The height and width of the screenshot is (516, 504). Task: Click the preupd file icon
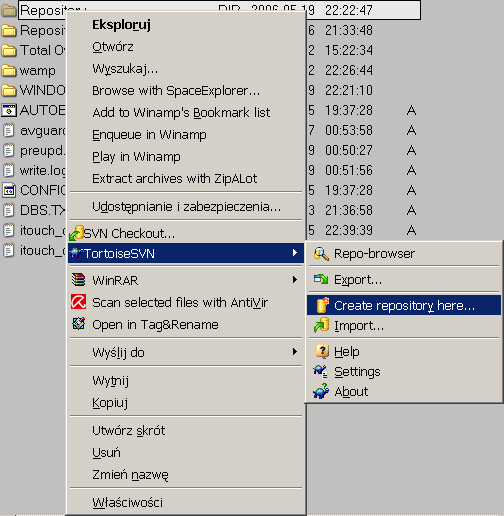coord(9,150)
